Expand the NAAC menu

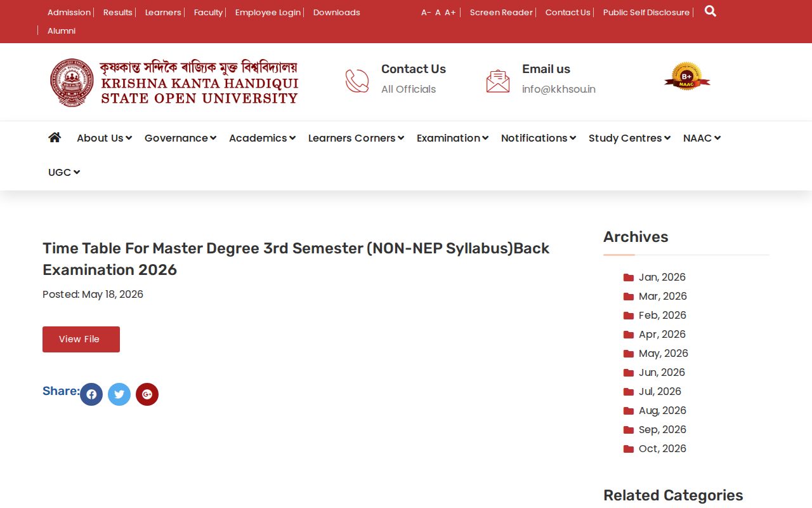(x=702, y=138)
